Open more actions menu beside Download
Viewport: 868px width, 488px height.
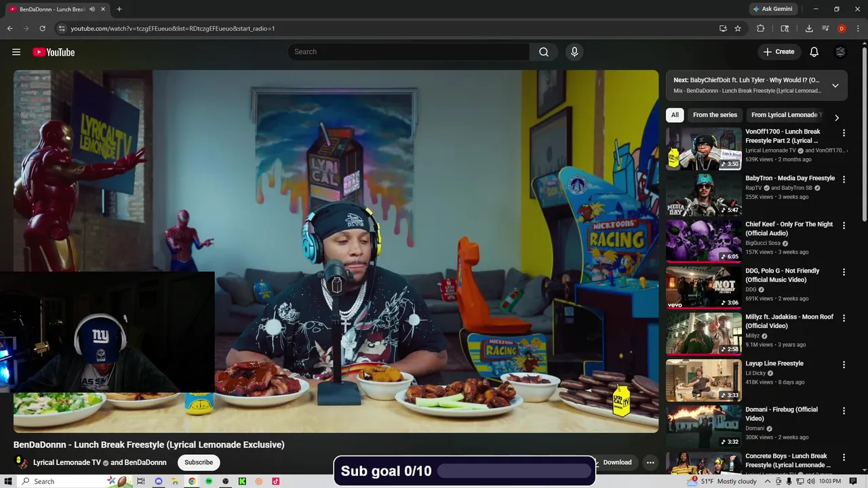pos(650,462)
